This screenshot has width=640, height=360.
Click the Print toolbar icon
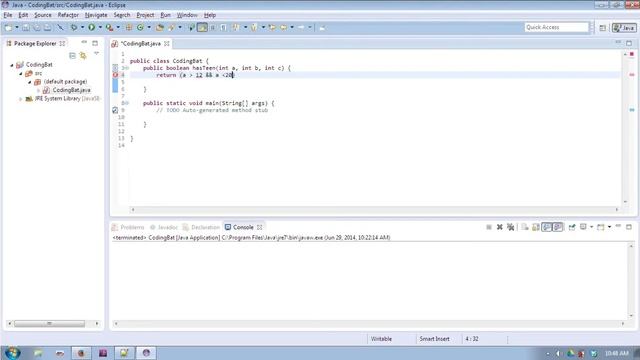(47, 27)
